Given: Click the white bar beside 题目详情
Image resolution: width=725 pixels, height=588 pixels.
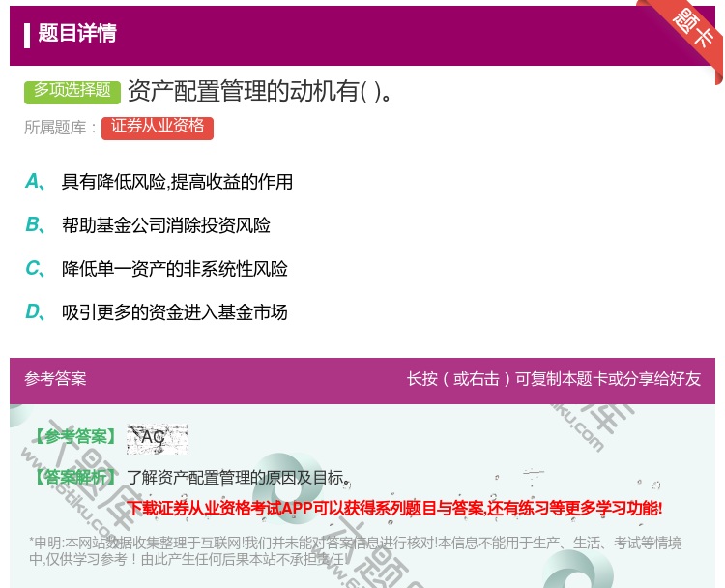Looking at the screenshot, I should pos(27,34).
